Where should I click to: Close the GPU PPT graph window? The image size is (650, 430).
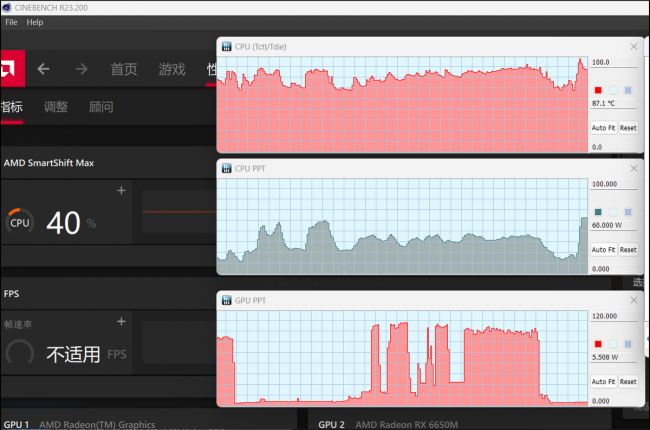pos(634,300)
